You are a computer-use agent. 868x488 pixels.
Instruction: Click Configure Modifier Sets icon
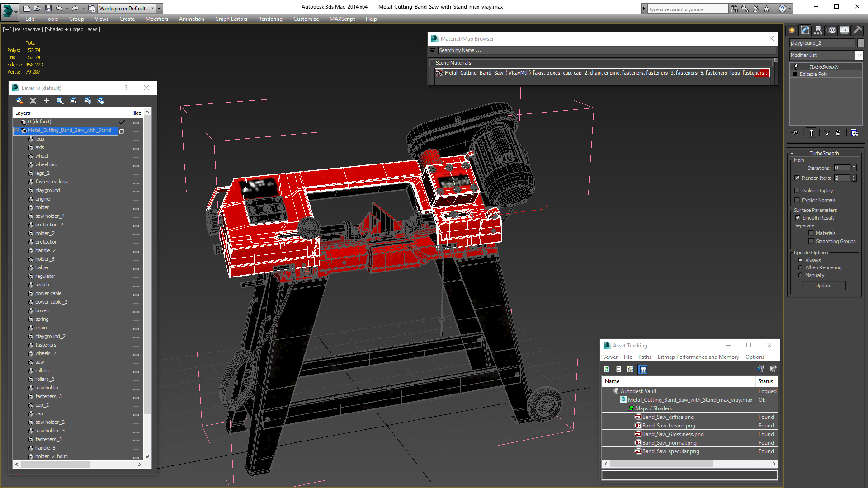point(854,133)
